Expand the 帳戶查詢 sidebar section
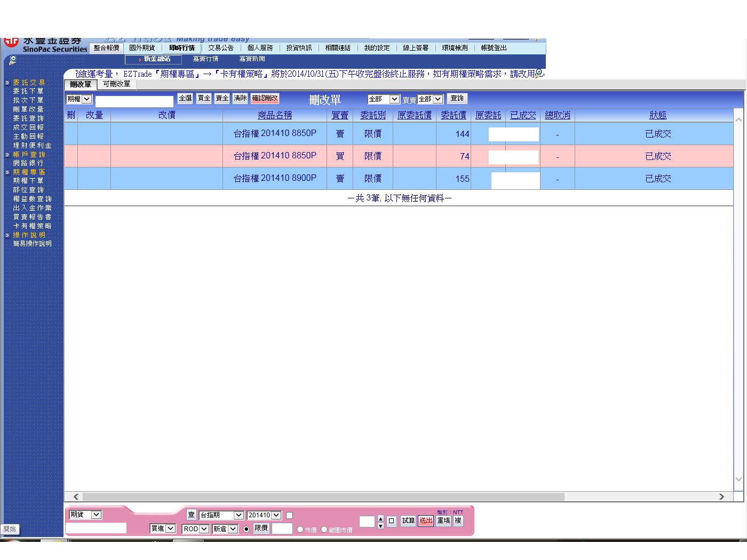Viewport: 747px width, 560px height. click(x=29, y=155)
